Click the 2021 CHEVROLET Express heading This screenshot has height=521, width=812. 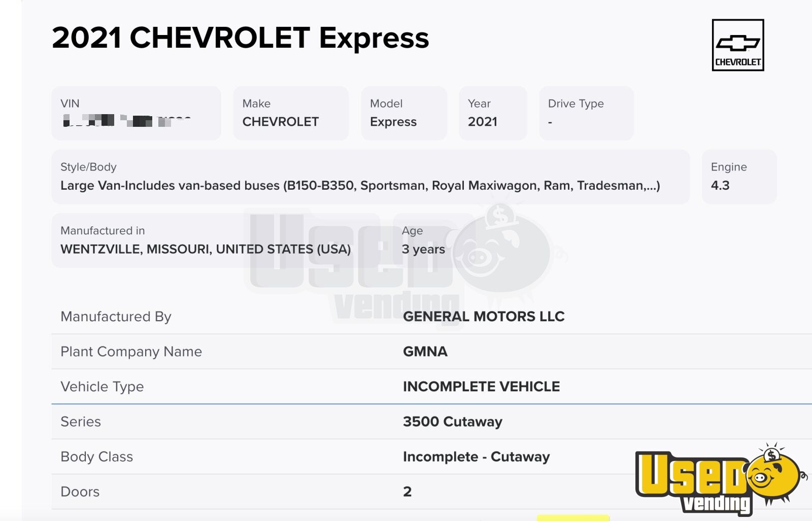point(241,38)
